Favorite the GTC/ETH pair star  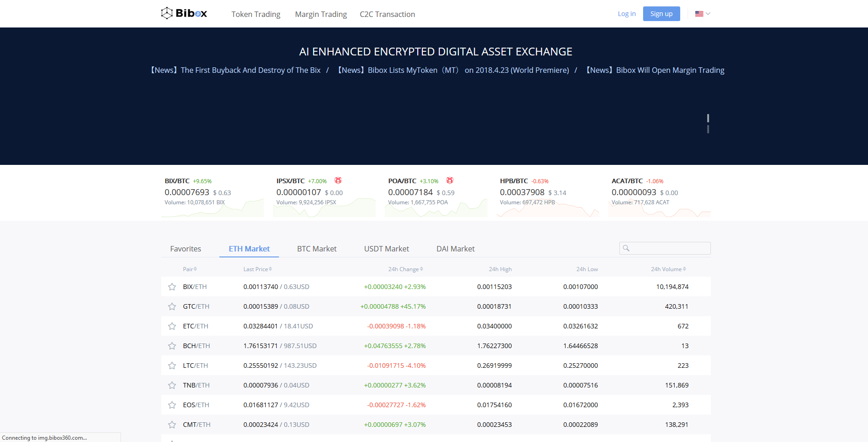(172, 306)
